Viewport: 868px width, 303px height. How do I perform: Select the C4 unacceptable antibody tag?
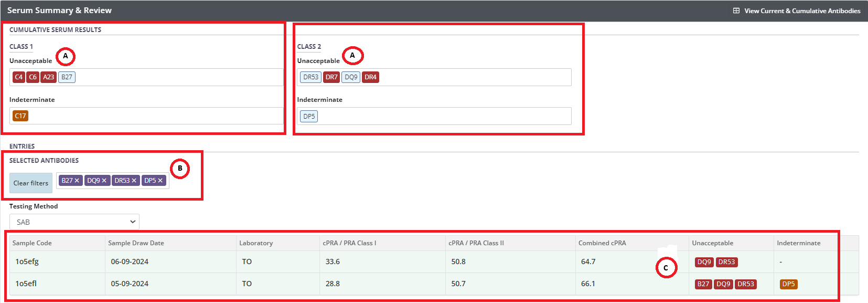(x=19, y=77)
